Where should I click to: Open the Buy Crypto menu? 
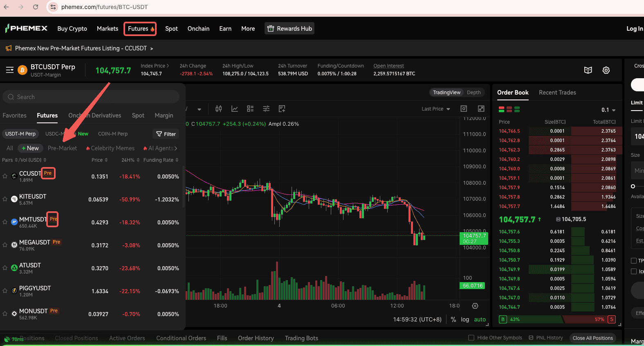[72, 29]
